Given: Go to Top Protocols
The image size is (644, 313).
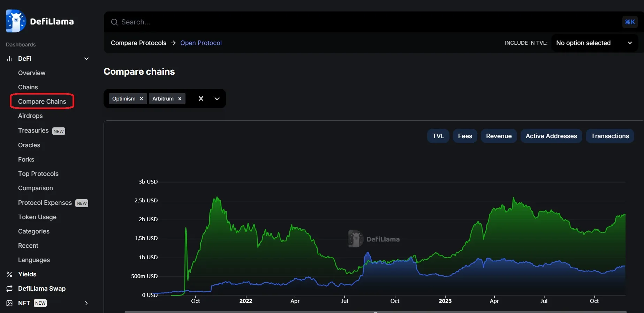Looking at the screenshot, I should [x=38, y=174].
